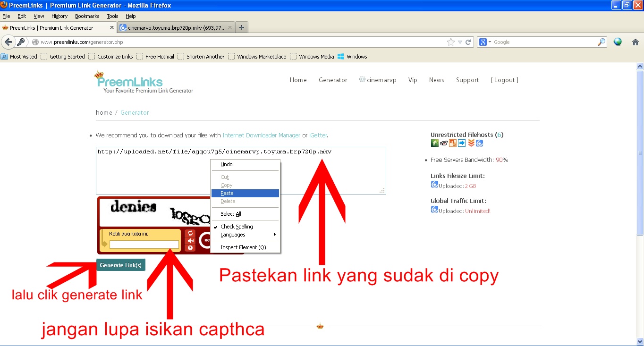Open the bookmark star dropdown arrow
Screen dimensions: 644x346
click(x=460, y=42)
